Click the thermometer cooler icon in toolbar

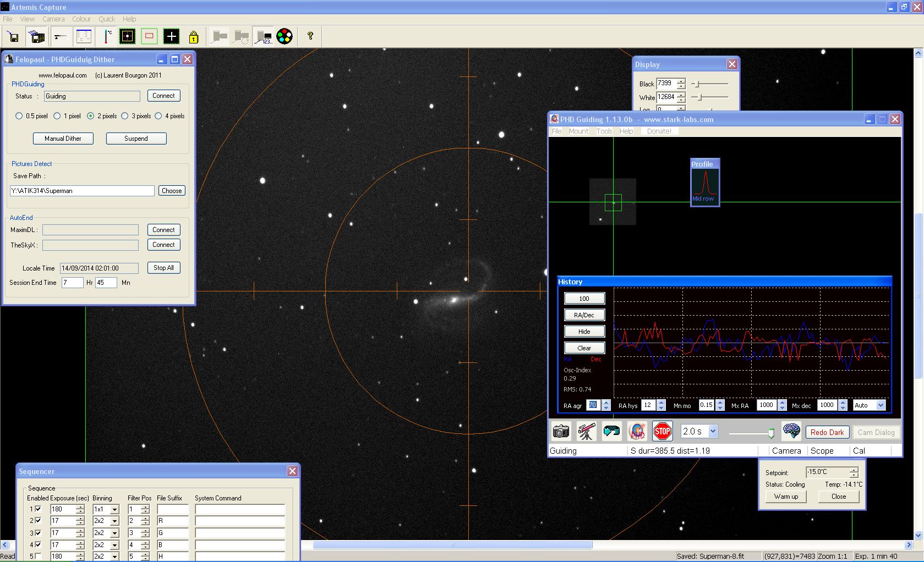tap(107, 37)
